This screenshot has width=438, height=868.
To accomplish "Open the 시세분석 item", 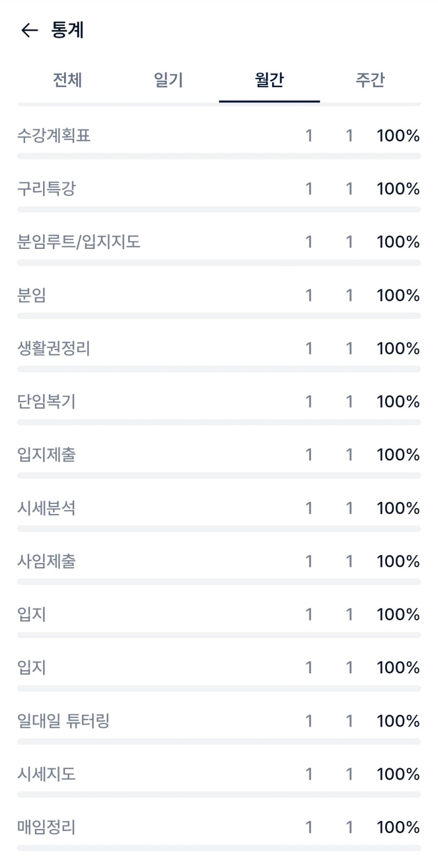I will tap(47, 508).
